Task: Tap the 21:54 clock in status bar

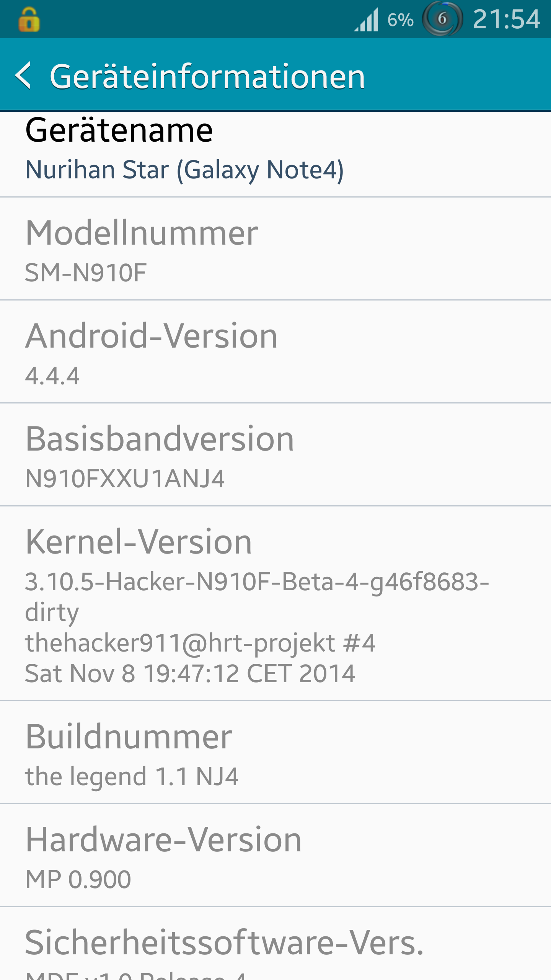Action: (506, 19)
